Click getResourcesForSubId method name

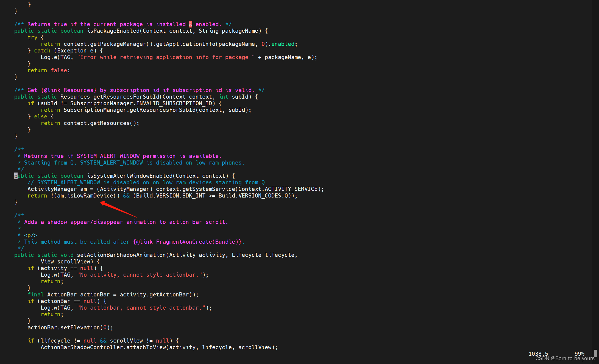click(x=126, y=97)
